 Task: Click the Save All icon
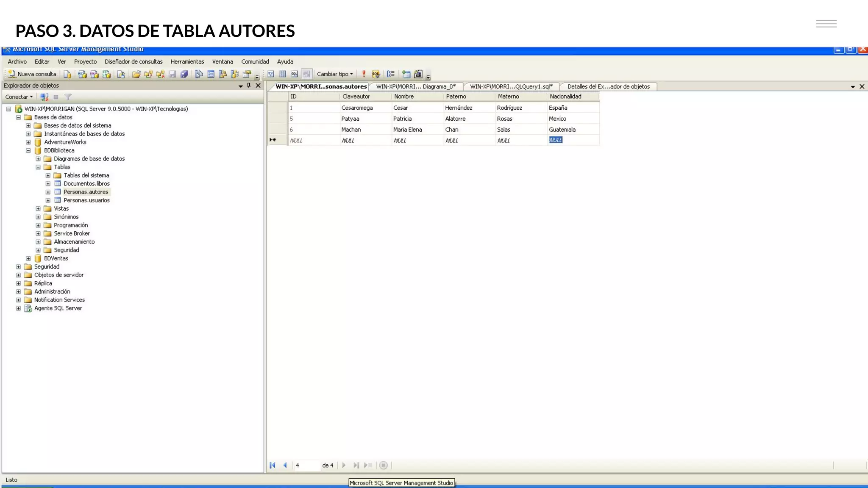(x=184, y=74)
